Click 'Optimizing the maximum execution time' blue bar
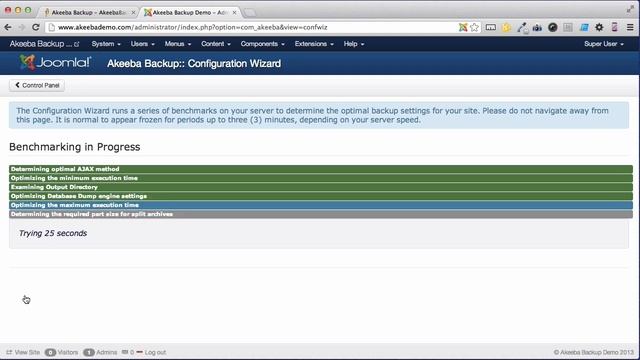 click(321, 205)
